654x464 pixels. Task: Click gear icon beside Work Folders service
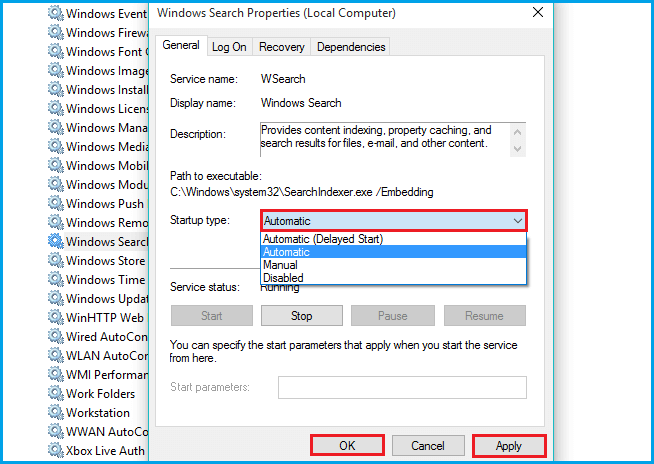pos(55,393)
